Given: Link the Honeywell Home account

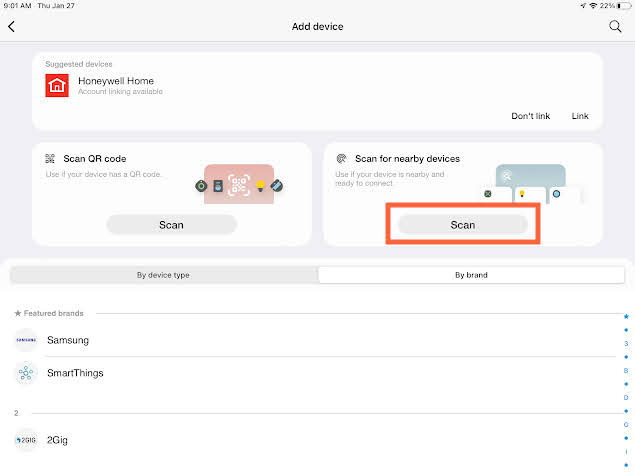Looking at the screenshot, I should point(580,116).
